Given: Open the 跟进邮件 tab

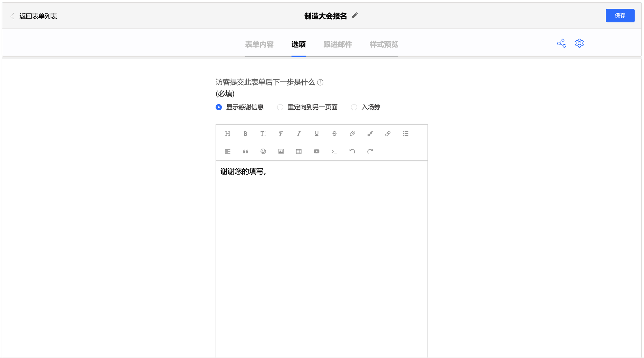Looking at the screenshot, I should 337,44.
